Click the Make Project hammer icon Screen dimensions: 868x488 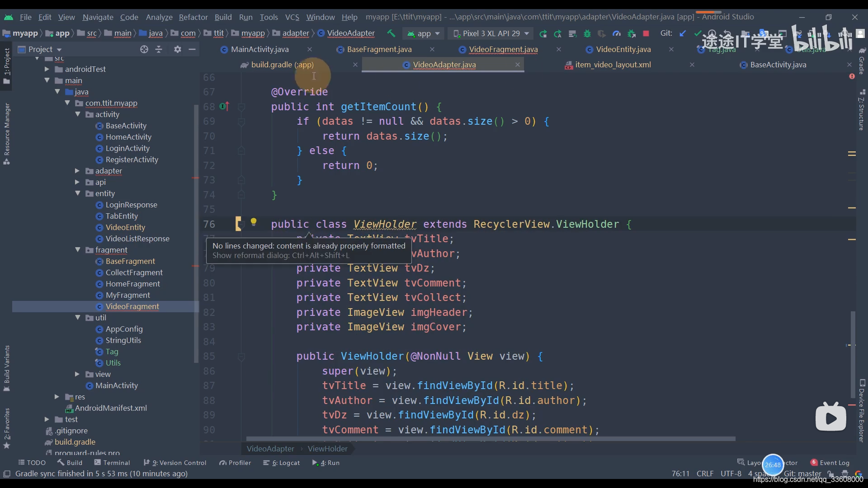tap(391, 33)
